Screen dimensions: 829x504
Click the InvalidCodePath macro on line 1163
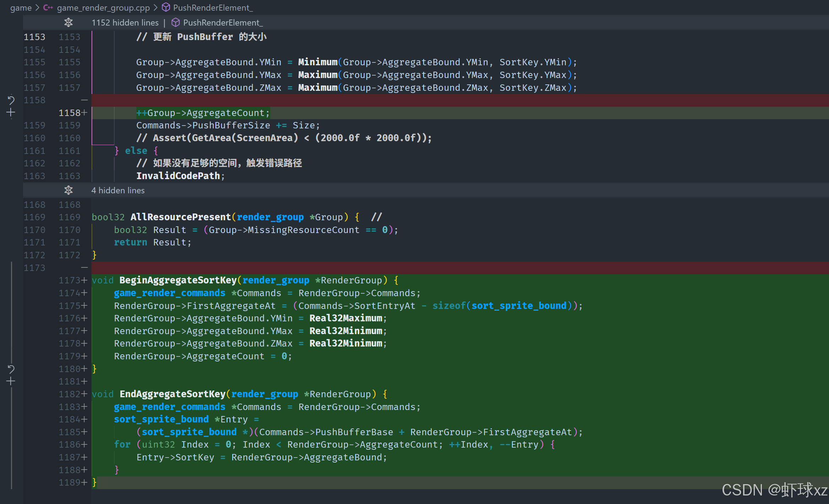(x=178, y=176)
